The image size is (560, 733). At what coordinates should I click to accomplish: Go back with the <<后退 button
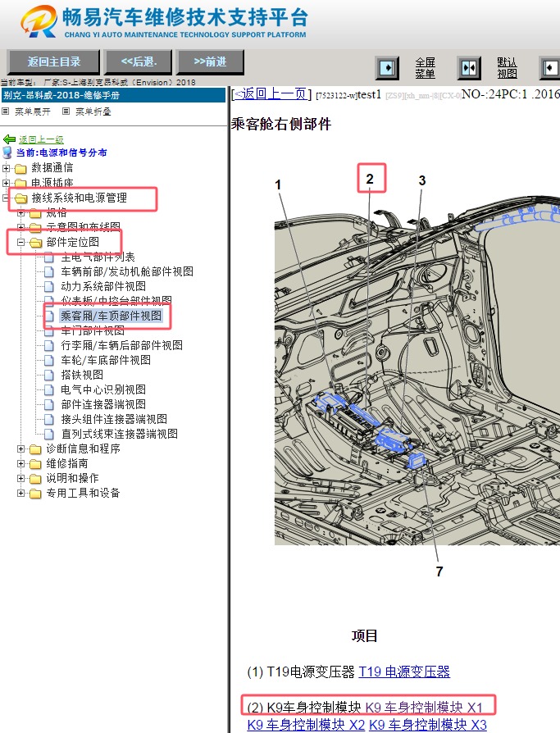point(139,61)
